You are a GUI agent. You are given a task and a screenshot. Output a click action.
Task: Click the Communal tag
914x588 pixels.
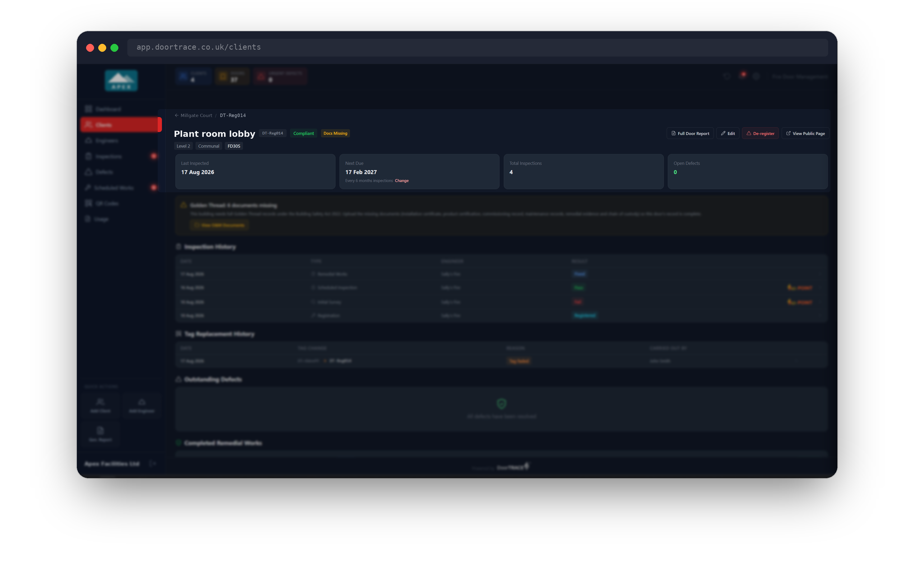pos(208,146)
